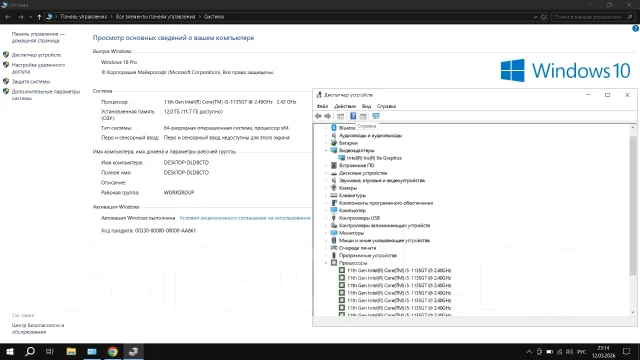Click the battery icon in system tray
Image resolution: width=640 pixels, height=360 pixels.
549,352
